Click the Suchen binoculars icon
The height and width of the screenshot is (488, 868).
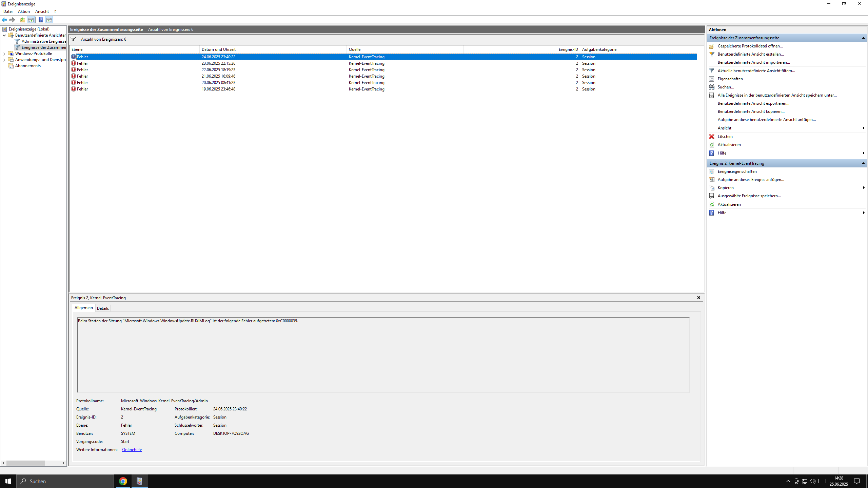pos(712,87)
